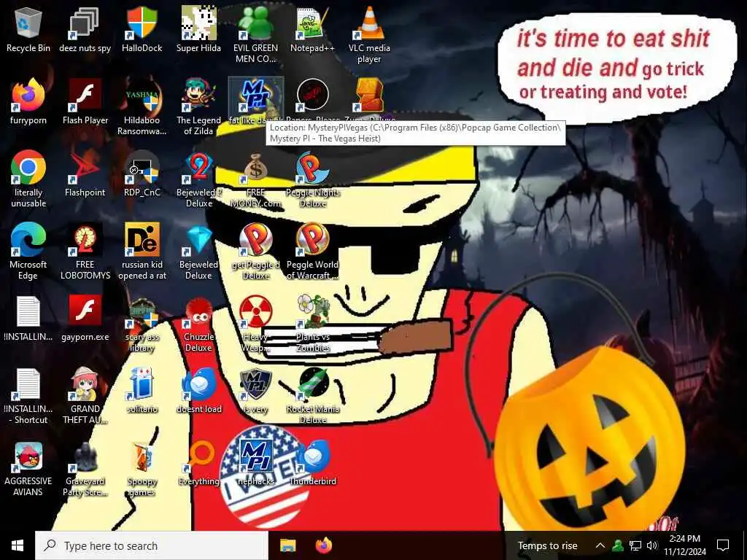Image resolution: width=747 pixels, height=560 pixels.
Task: Open the HalloDock shield icon
Action: pyautogui.click(x=142, y=29)
